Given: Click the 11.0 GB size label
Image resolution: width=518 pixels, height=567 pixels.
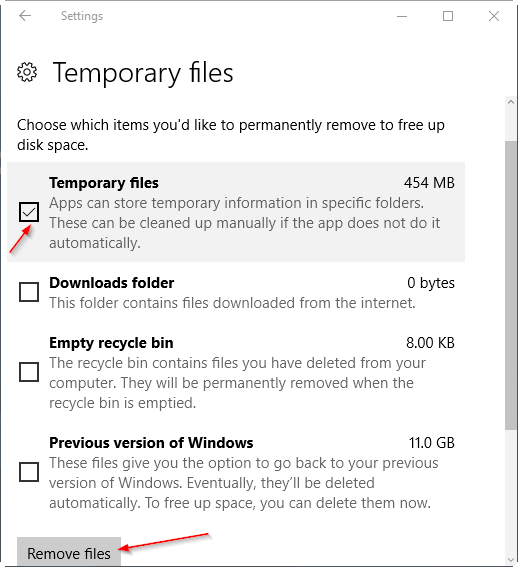Looking at the screenshot, I should coord(432,443).
